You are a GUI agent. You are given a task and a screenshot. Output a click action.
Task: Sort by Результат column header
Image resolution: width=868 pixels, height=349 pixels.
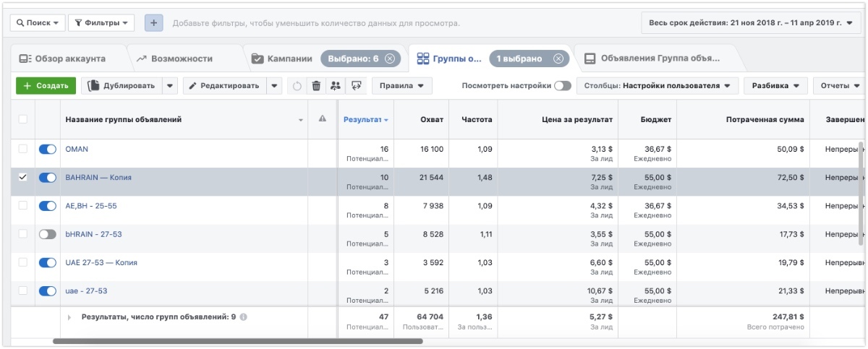click(x=365, y=119)
